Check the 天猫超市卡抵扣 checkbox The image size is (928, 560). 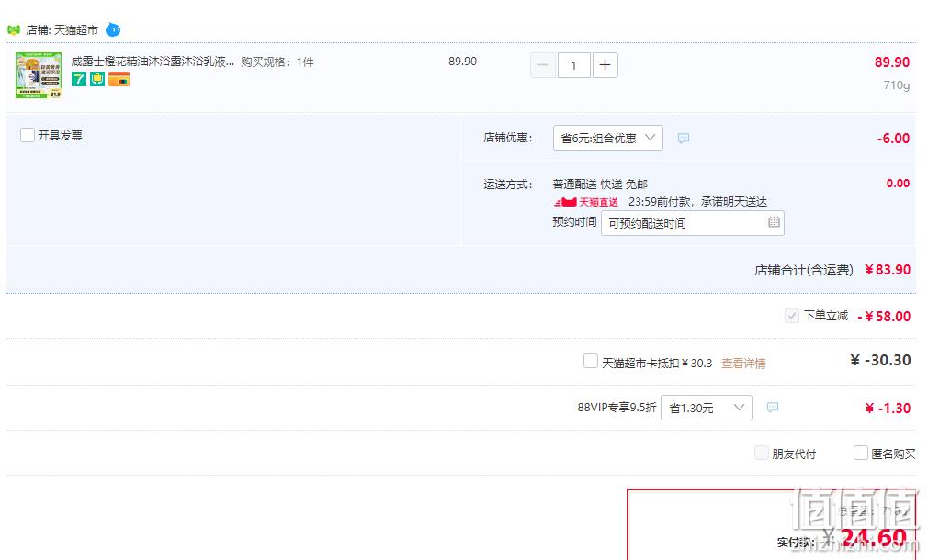point(591,361)
